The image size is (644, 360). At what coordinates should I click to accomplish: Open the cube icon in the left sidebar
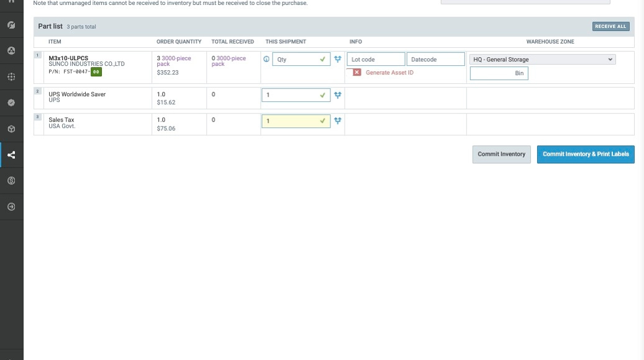(11, 129)
